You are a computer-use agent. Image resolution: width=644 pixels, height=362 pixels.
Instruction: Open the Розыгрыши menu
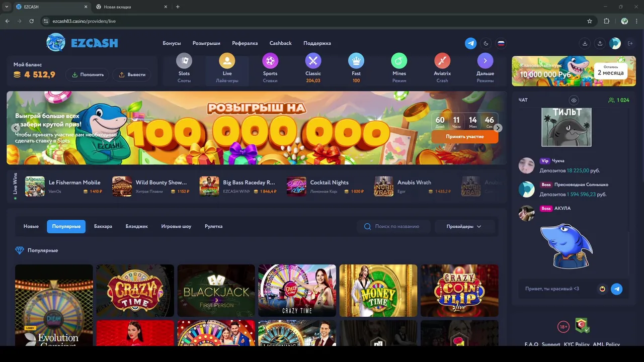[206, 43]
